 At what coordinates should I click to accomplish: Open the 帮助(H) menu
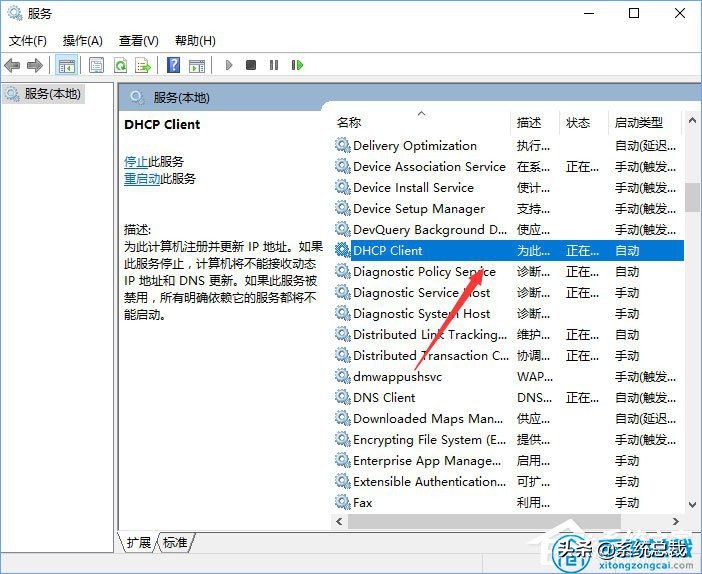point(195,41)
